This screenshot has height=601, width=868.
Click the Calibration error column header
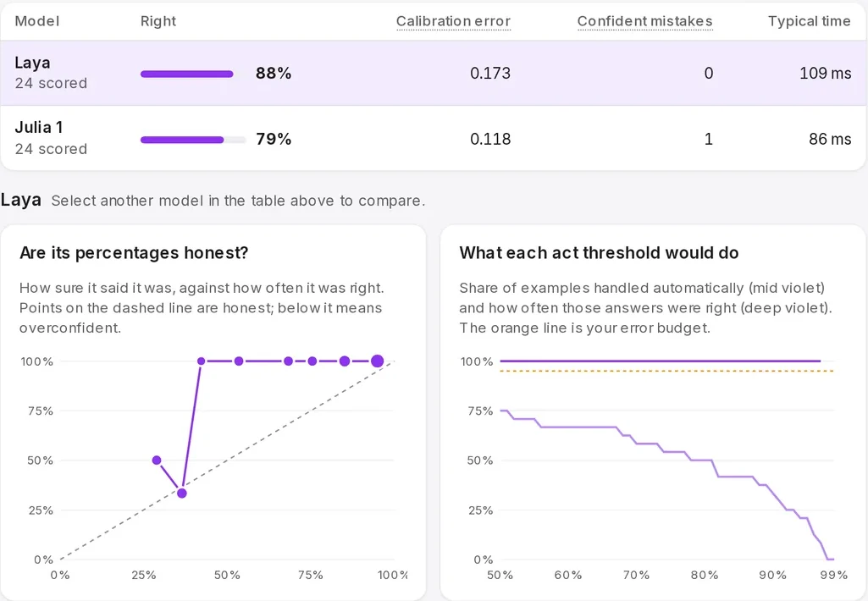click(453, 21)
